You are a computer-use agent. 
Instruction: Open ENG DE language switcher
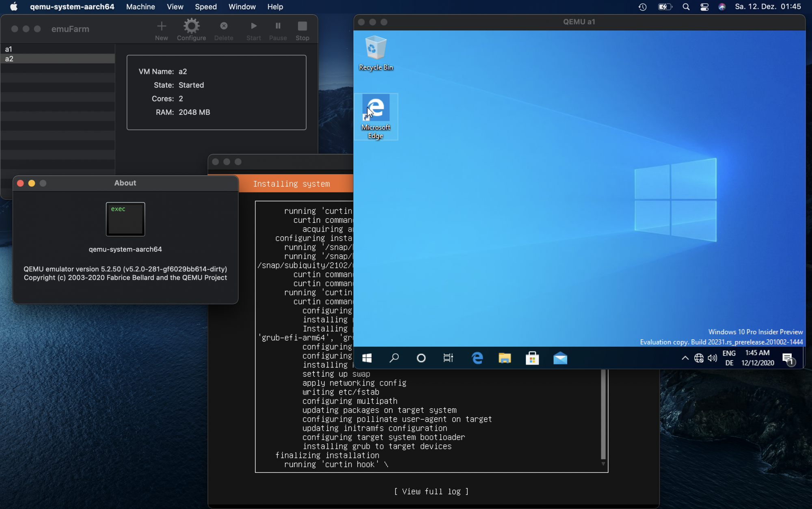click(x=729, y=358)
